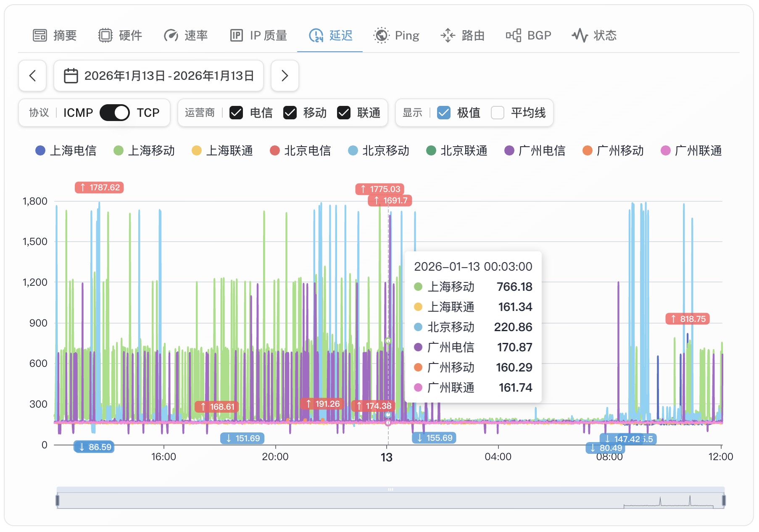The image size is (759, 532).
Task: Click the 16:00 x-axis label
Action: click(163, 457)
